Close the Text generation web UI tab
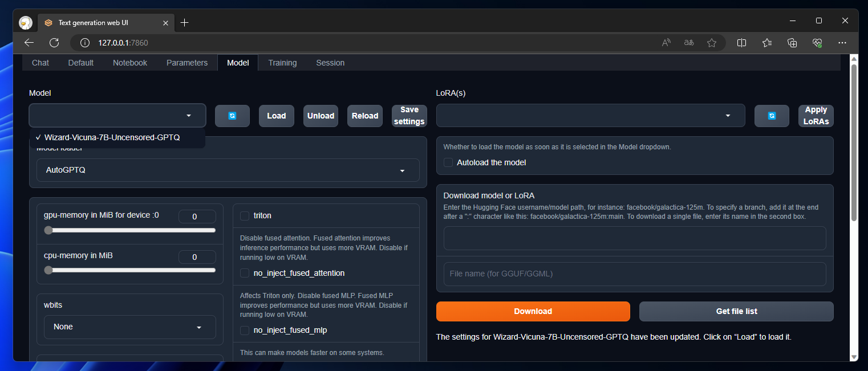Viewport: 868px width, 371px height. 165,23
